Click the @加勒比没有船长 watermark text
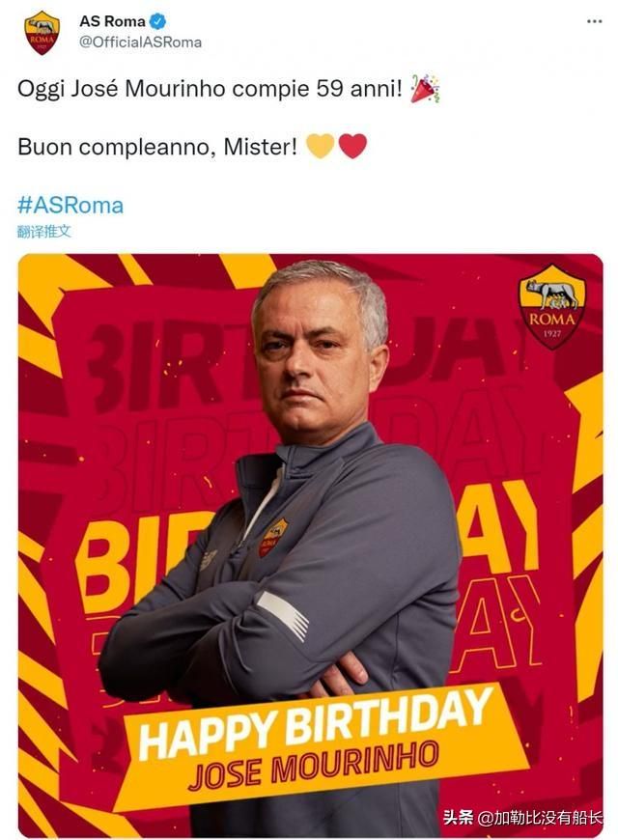 [x=540, y=818]
